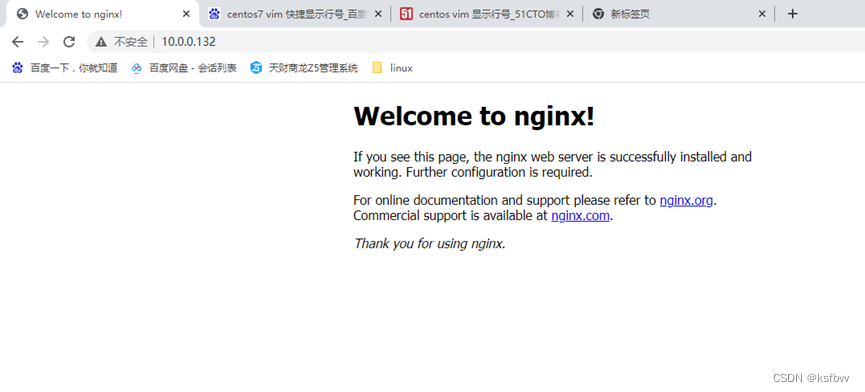Follow the nginx.com link
The image size is (865, 392).
point(580,216)
